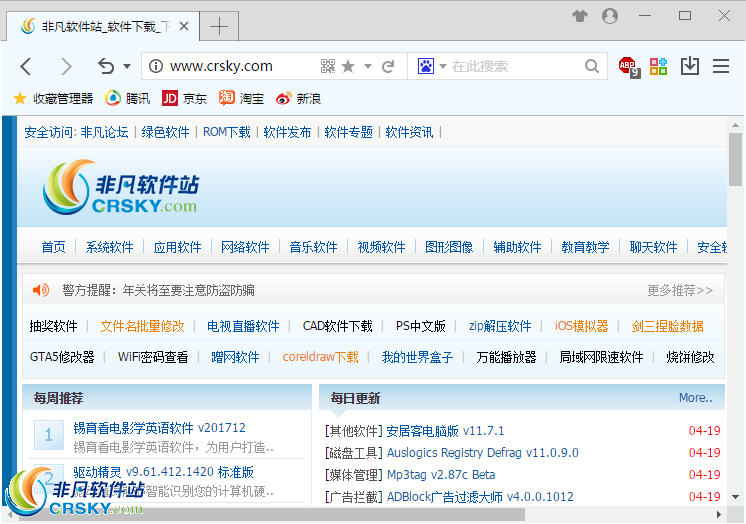Select 辅助软件 navigation item
The height and width of the screenshot is (524, 746).
[517, 247]
